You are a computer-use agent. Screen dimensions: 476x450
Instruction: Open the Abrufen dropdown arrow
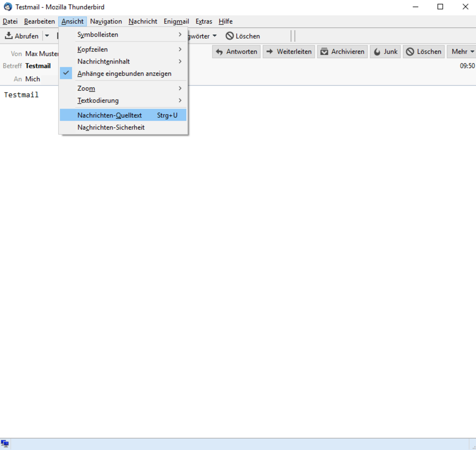click(47, 36)
